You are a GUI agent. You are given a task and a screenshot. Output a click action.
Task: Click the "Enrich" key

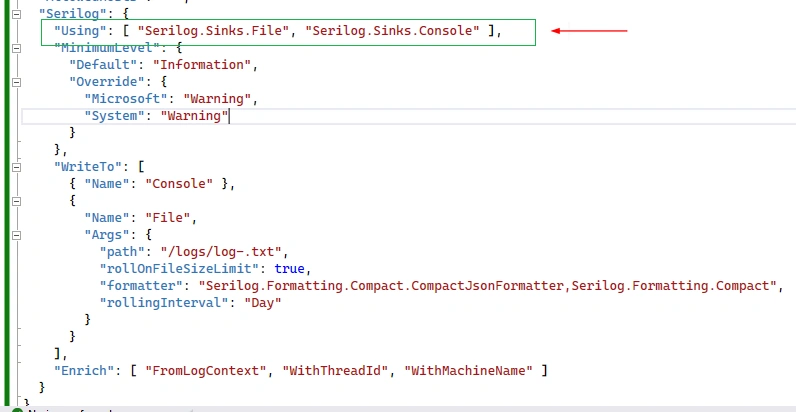(x=85, y=371)
